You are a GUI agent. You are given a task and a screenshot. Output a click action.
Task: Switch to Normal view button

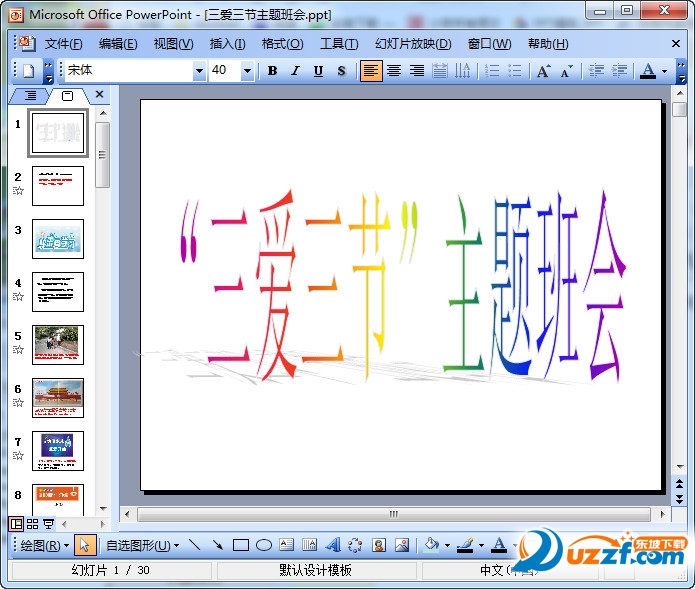pyautogui.click(x=16, y=524)
